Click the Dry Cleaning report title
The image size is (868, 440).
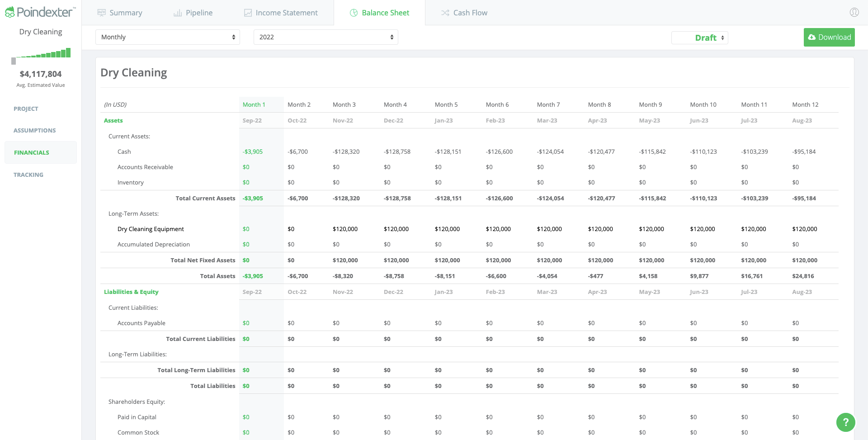(x=134, y=73)
